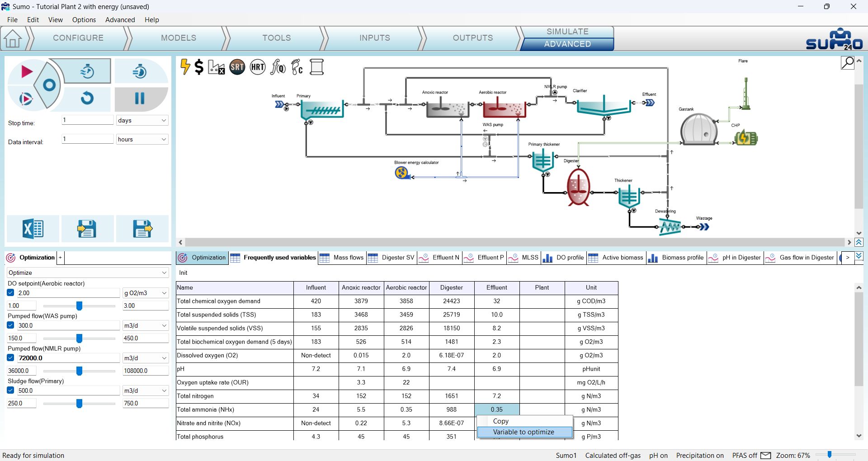This screenshot has height=461, width=868.
Task: Uncheck the Pumped flow(WAS pump) checkbox
Action: pos(11,325)
